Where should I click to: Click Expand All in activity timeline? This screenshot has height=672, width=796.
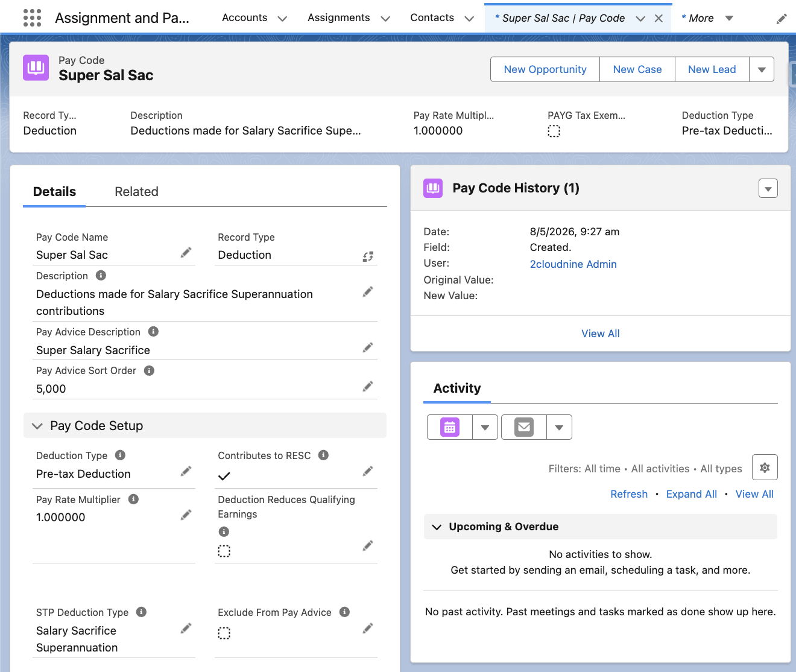[x=692, y=494]
